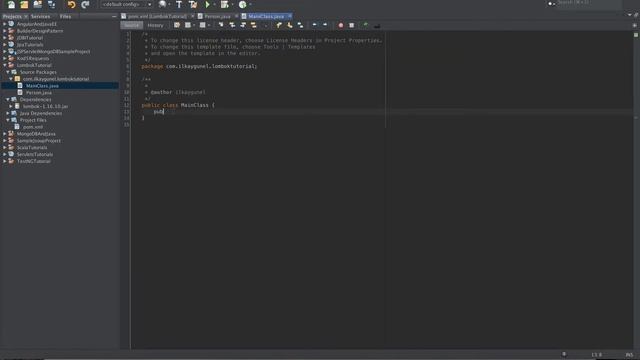640x360 pixels.
Task: Click the New Project toolbar icon
Action: point(24,4)
